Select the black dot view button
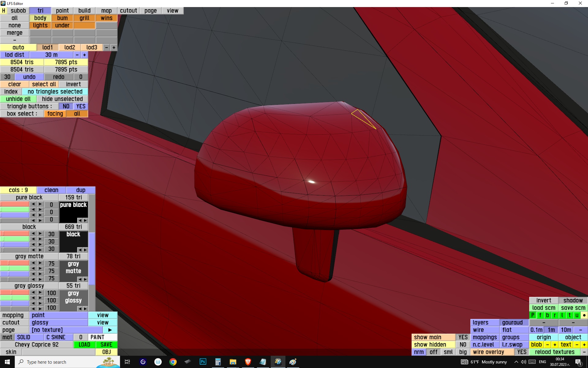The width and height of the screenshot is (588, 368). (x=584, y=315)
